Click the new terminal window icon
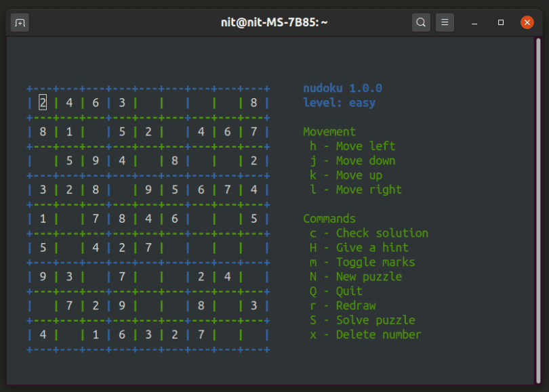This screenshot has width=549, height=392. coord(20,22)
